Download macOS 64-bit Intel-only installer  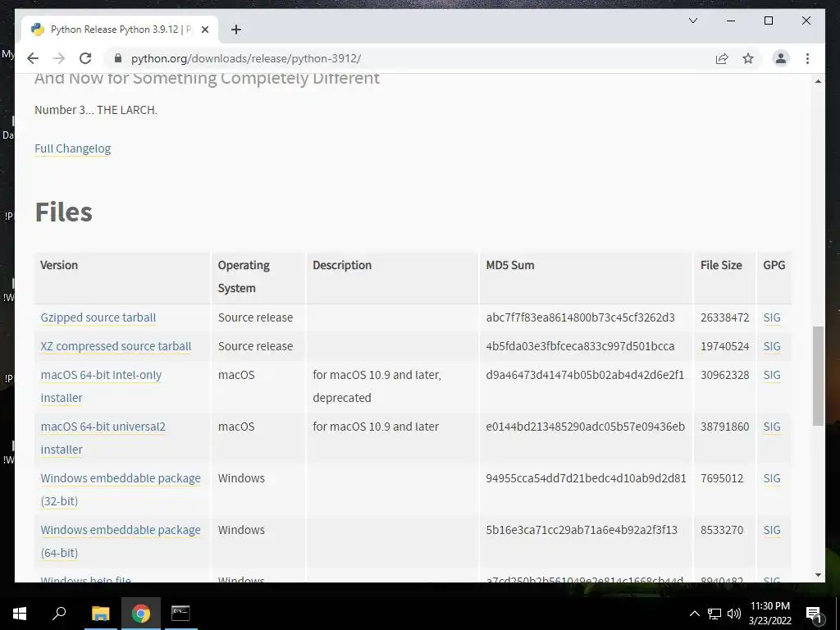click(101, 386)
